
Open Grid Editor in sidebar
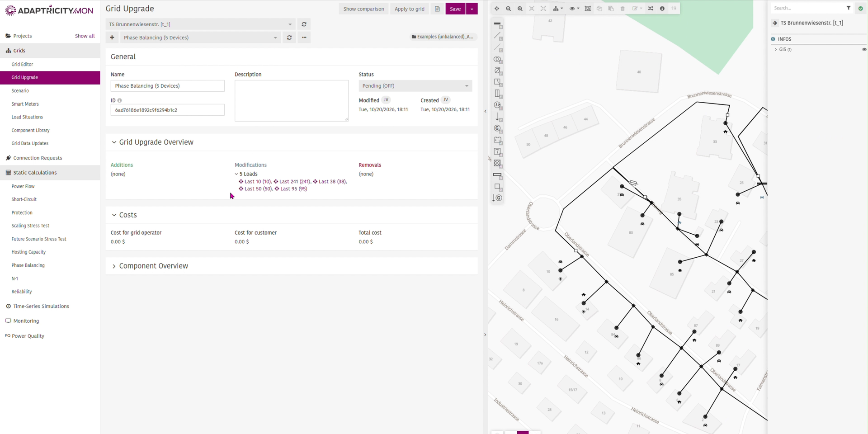click(22, 64)
